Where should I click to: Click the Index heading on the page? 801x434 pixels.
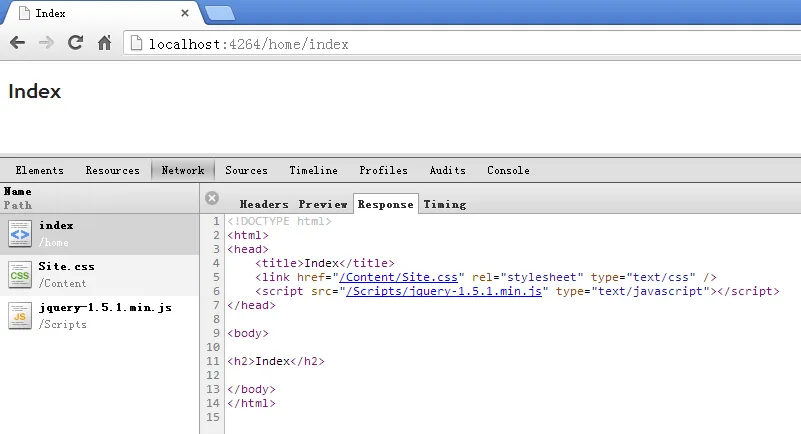(x=35, y=91)
